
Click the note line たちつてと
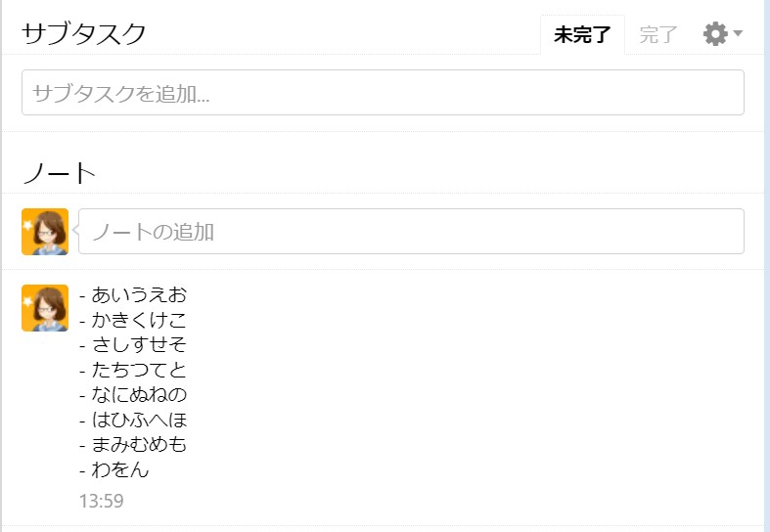[x=133, y=371]
